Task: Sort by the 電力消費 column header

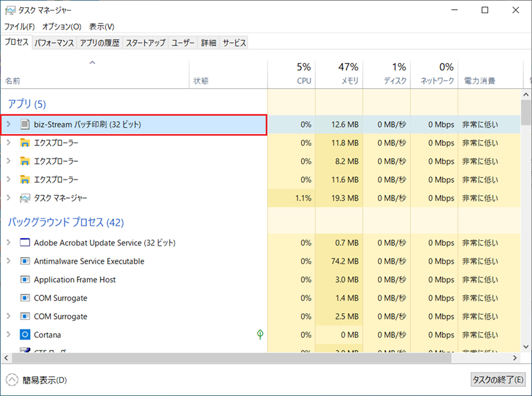Action: (491, 74)
